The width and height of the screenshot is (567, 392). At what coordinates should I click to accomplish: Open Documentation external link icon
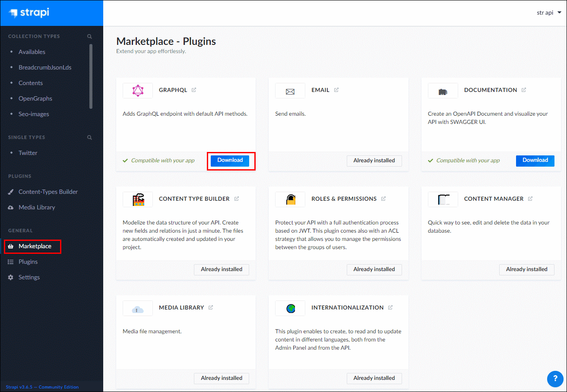point(524,90)
